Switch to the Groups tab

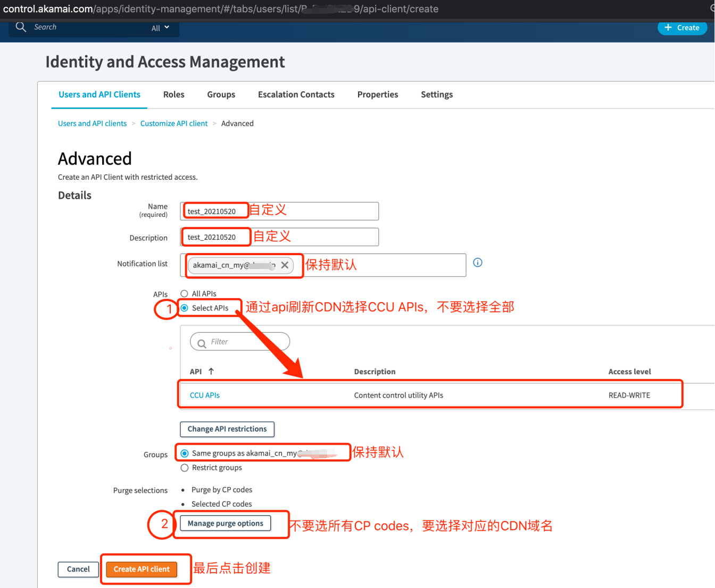click(x=221, y=95)
